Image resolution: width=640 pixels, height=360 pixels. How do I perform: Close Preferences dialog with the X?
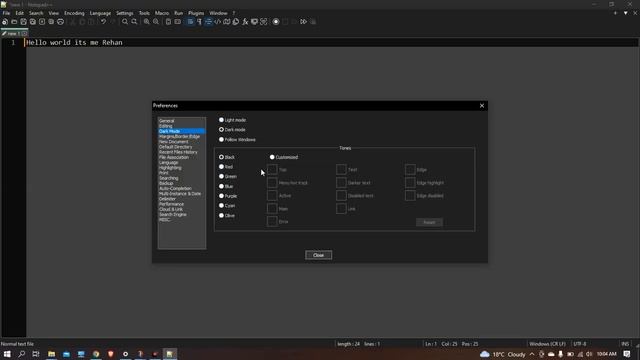[482, 106]
